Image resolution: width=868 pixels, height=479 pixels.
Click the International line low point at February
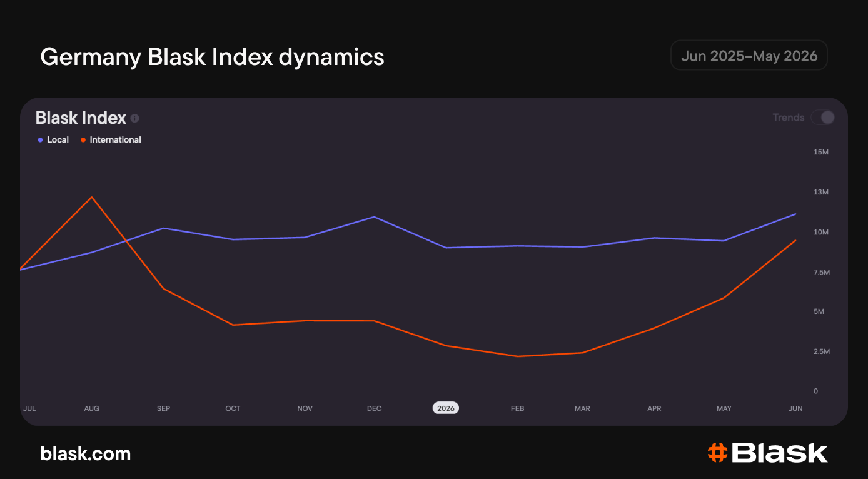(x=518, y=356)
